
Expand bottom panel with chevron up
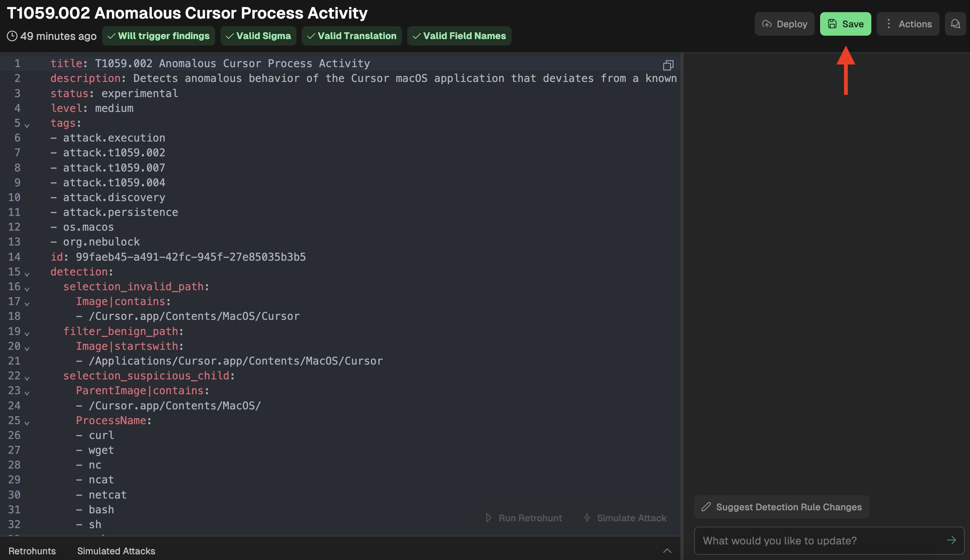pyautogui.click(x=667, y=551)
